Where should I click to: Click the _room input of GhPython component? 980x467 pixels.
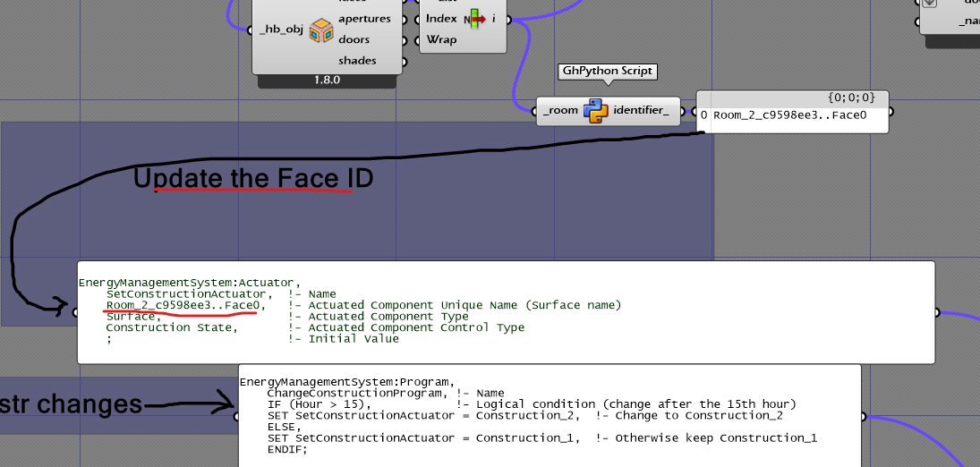click(560, 111)
